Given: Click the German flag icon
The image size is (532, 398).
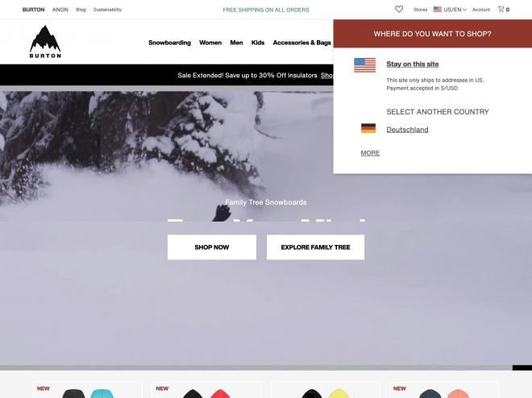Looking at the screenshot, I should [368, 128].
